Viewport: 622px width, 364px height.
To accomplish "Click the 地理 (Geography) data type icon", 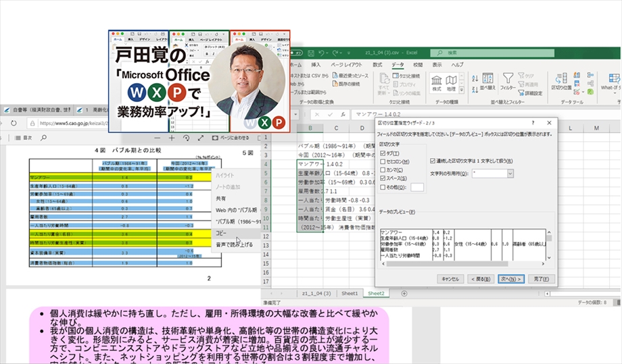I will (x=451, y=83).
